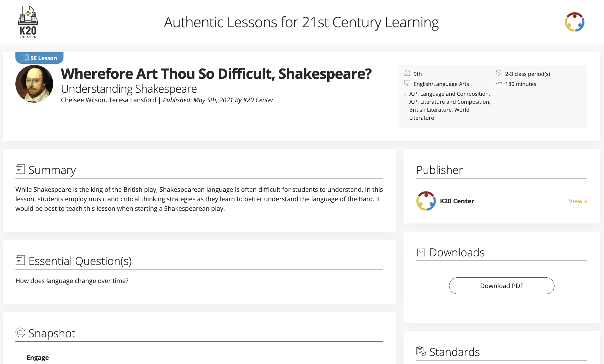The width and height of the screenshot is (604, 364).
Task: Click the K20 Center logo in Publisher panel
Action: [426, 201]
